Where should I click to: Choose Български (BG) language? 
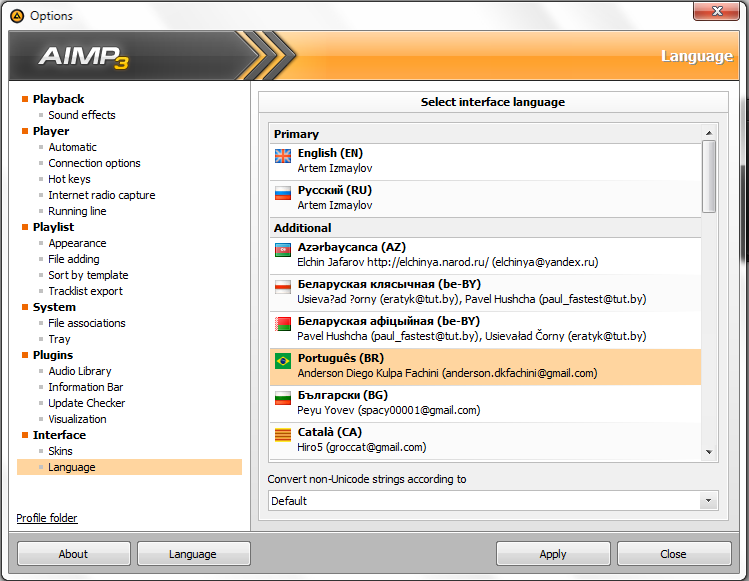tap(486, 404)
